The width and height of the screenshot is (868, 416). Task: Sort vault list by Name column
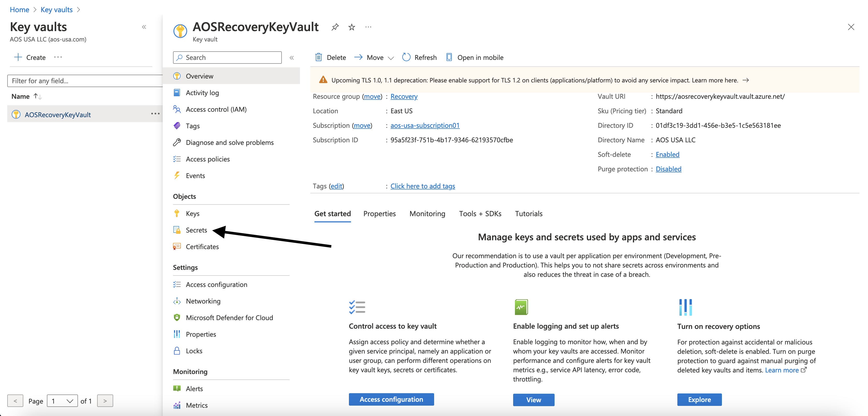tap(26, 96)
